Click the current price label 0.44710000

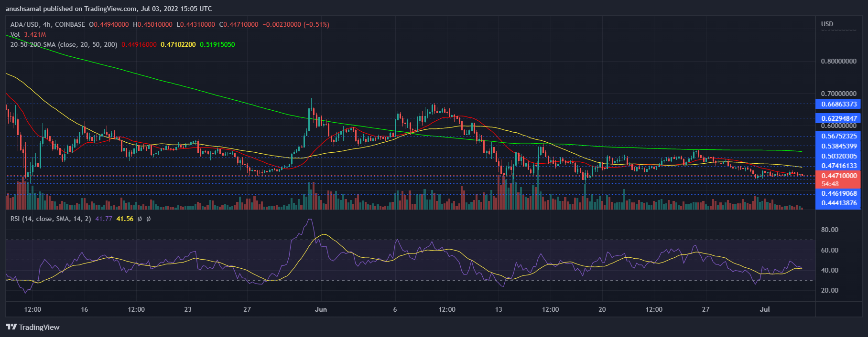point(839,176)
